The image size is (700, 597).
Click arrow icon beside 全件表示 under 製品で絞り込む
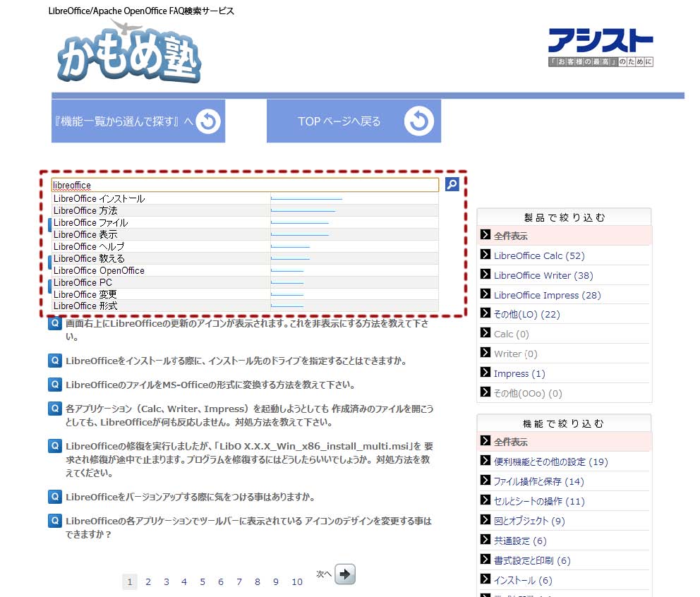click(x=485, y=234)
